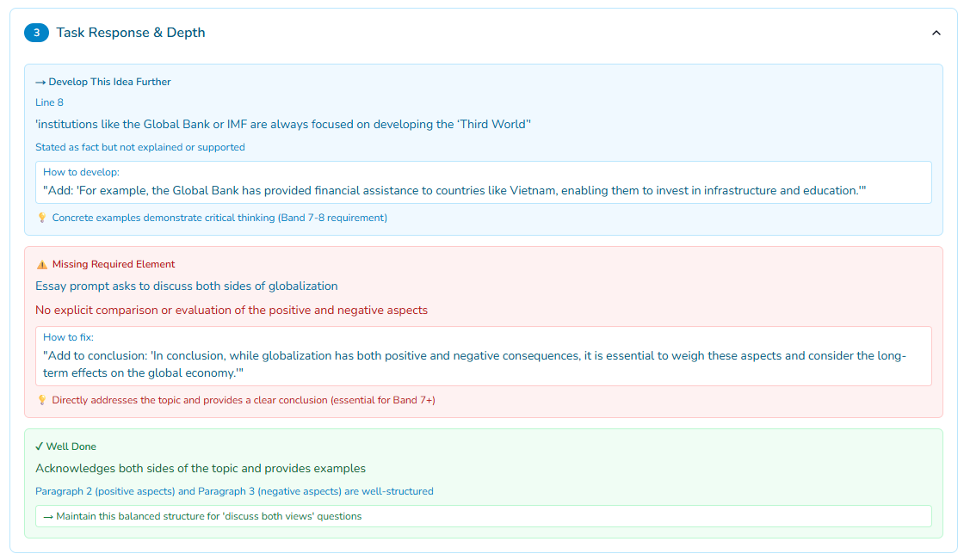Select the Missing Required Element heading
Screen dimensions: 964x560
tap(114, 265)
